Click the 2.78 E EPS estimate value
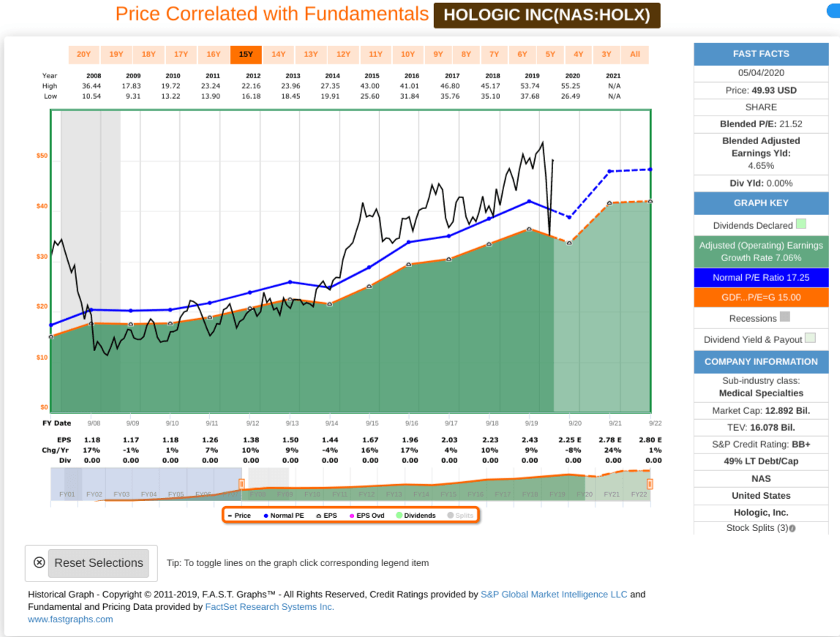The image size is (840, 637). [610, 440]
